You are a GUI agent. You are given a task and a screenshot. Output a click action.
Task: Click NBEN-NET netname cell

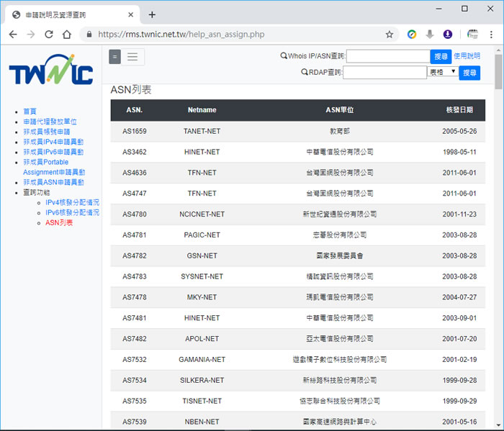202,422
